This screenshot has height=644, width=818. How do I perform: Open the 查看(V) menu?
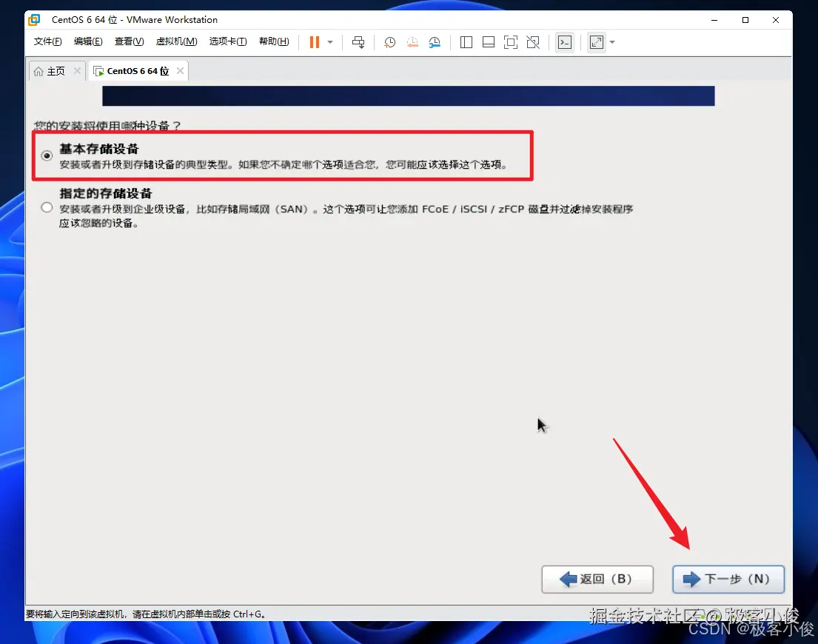pos(130,41)
